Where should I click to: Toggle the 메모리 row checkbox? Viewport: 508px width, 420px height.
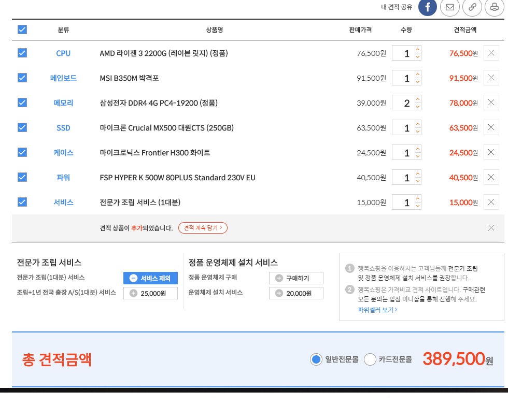tap(22, 103)
